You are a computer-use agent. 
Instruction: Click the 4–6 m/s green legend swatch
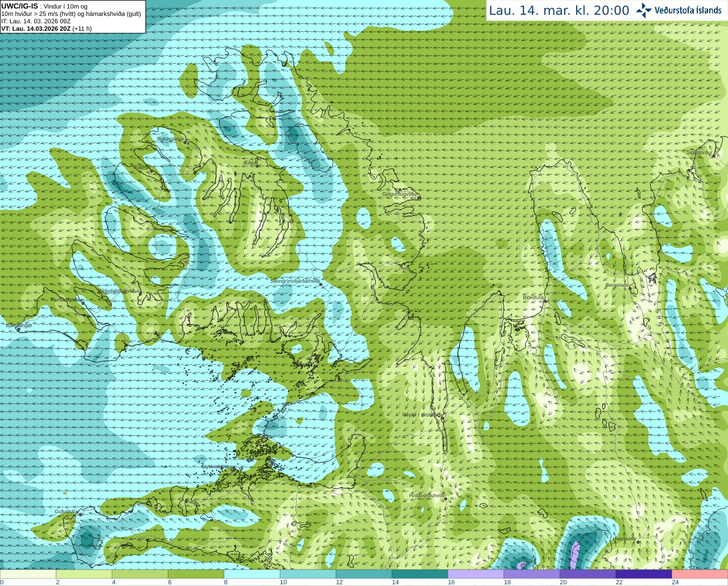140,574
